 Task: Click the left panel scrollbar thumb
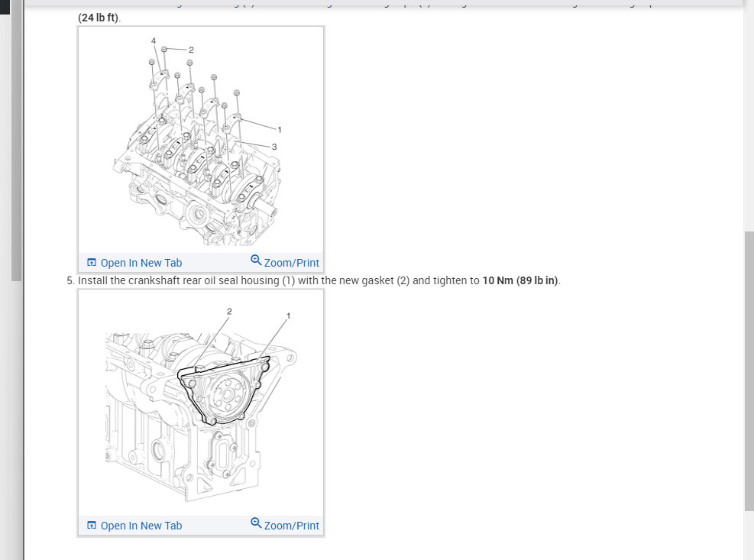16,140
